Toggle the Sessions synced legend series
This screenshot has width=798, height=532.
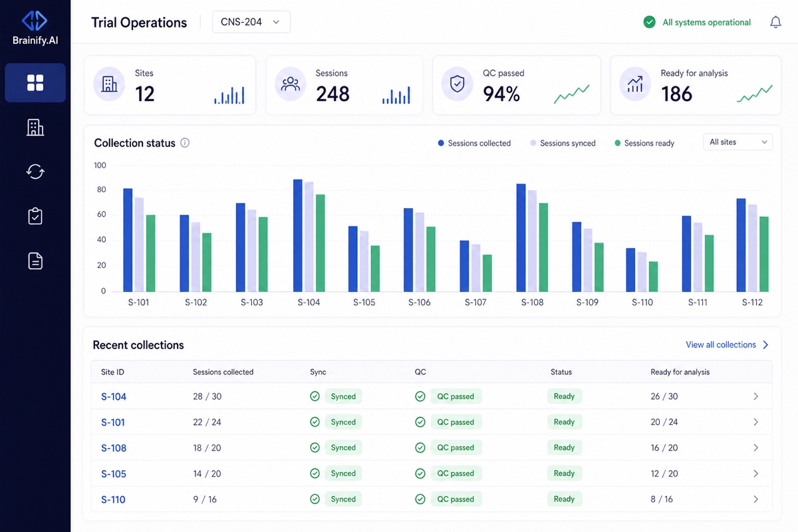pyautogui.click(x=563, y=143)
